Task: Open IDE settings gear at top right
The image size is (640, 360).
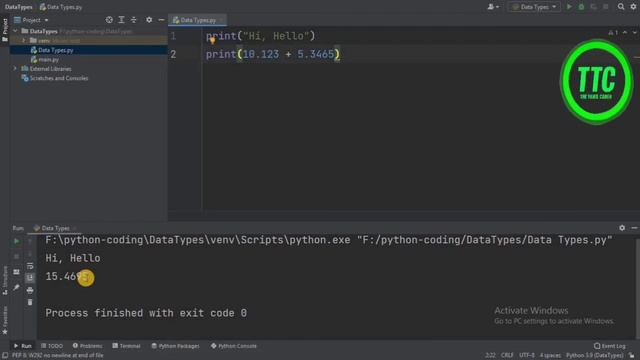Action: pyautogui.click(x=633, y=7)
